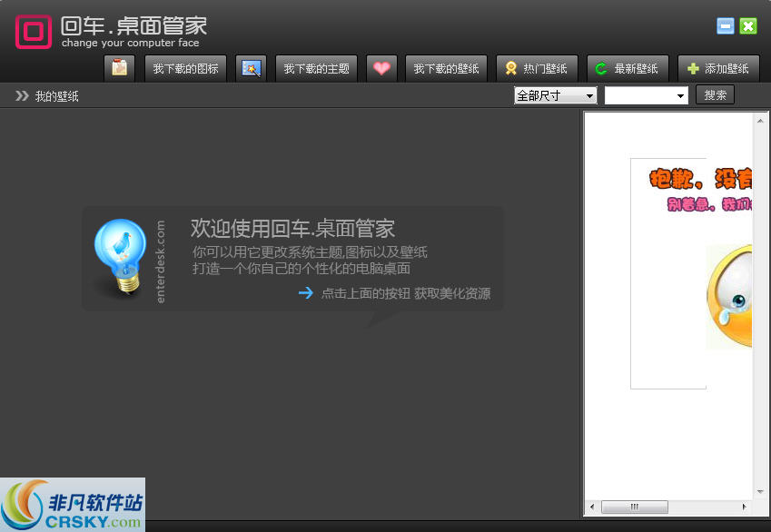Open the icon library via the picture icon

[119, 67]
